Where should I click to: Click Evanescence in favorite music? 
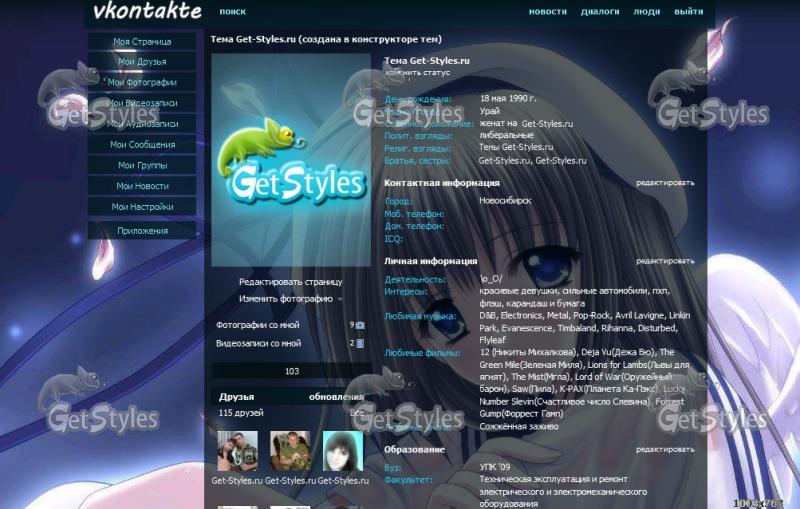point(528,328)
